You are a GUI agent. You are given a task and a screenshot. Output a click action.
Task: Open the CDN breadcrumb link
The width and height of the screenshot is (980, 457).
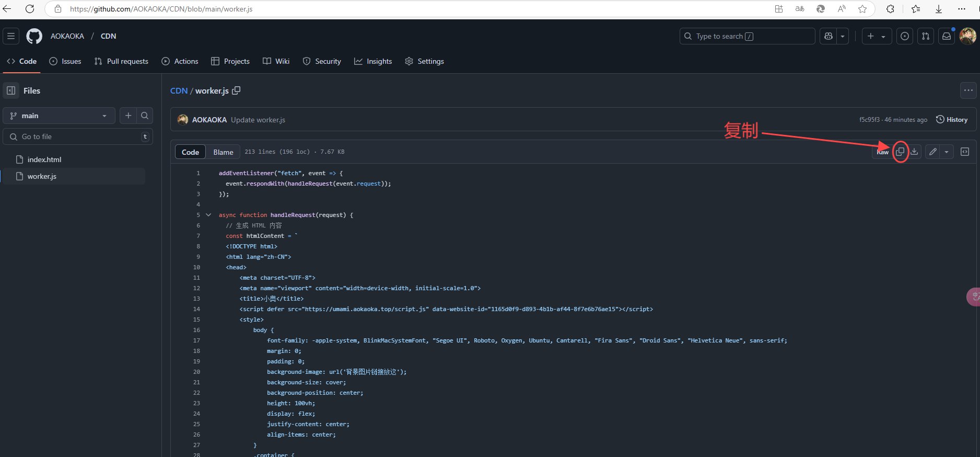(x=179, y=90)
